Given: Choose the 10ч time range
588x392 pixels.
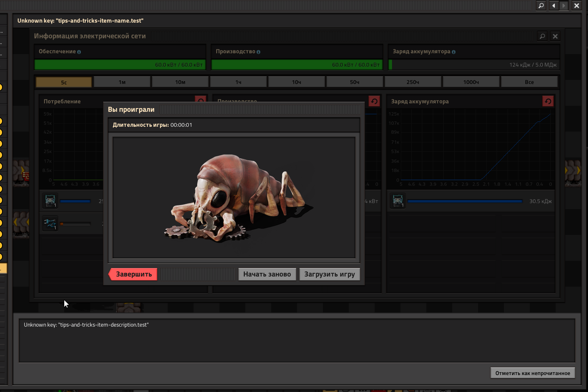Looking at the screenshot, I should click(297, 82).
